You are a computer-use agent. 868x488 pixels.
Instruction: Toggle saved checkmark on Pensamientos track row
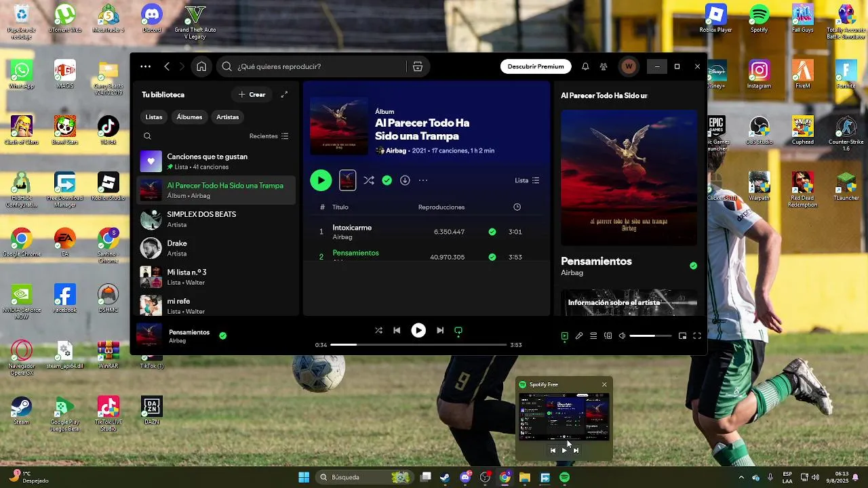[492, 257]
